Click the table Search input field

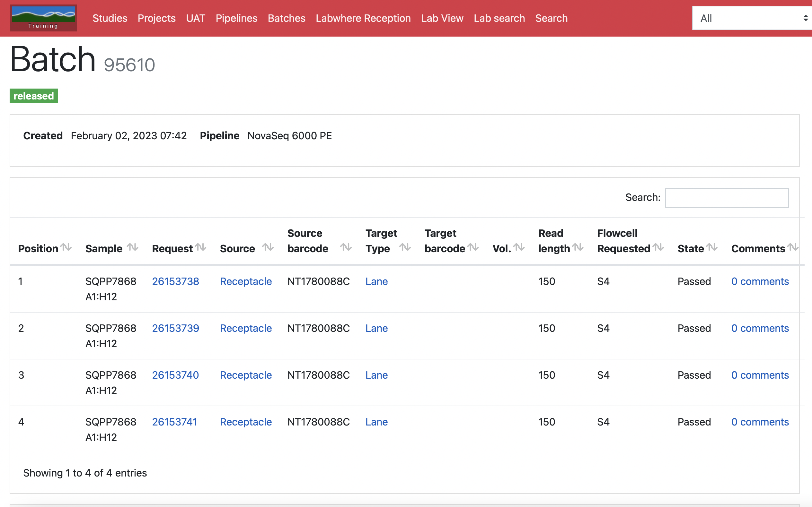(x=727, y=198)
